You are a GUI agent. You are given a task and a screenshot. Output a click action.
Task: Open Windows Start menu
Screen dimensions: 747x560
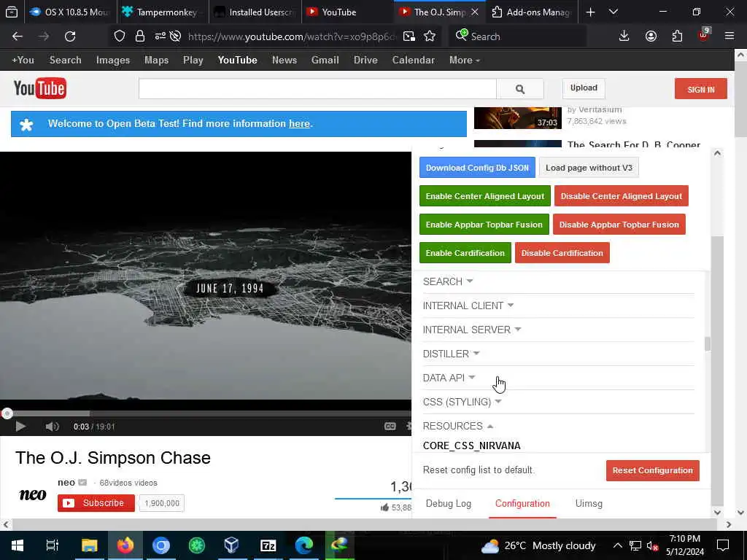(18, 545)
